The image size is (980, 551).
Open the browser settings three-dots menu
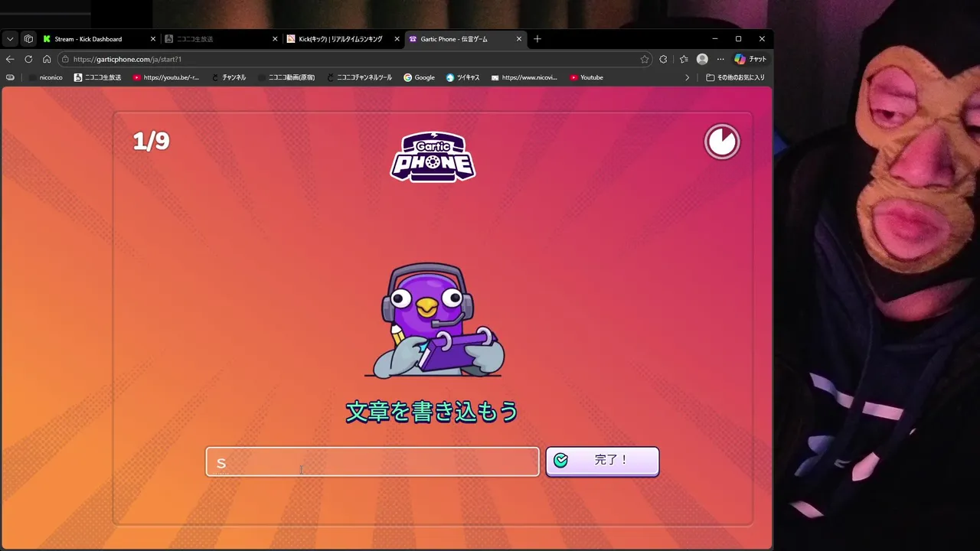(720, 59)
